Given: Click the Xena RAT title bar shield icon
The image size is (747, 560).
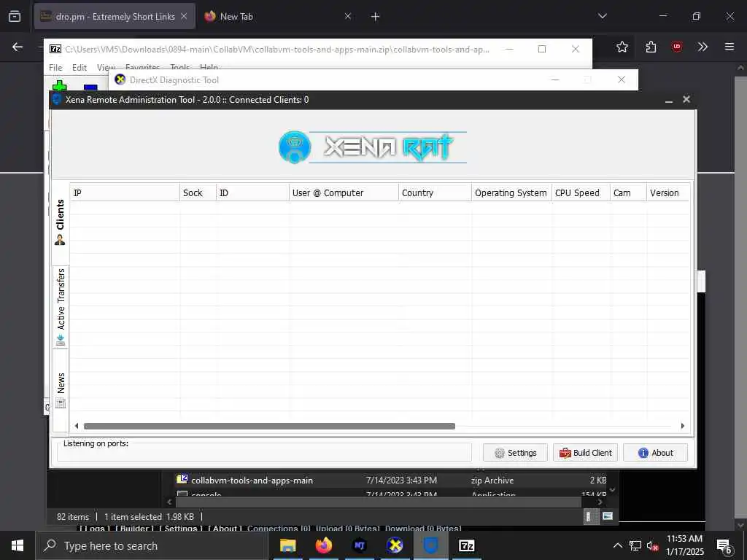Looking at the screenshot, I should click(57, 99).
